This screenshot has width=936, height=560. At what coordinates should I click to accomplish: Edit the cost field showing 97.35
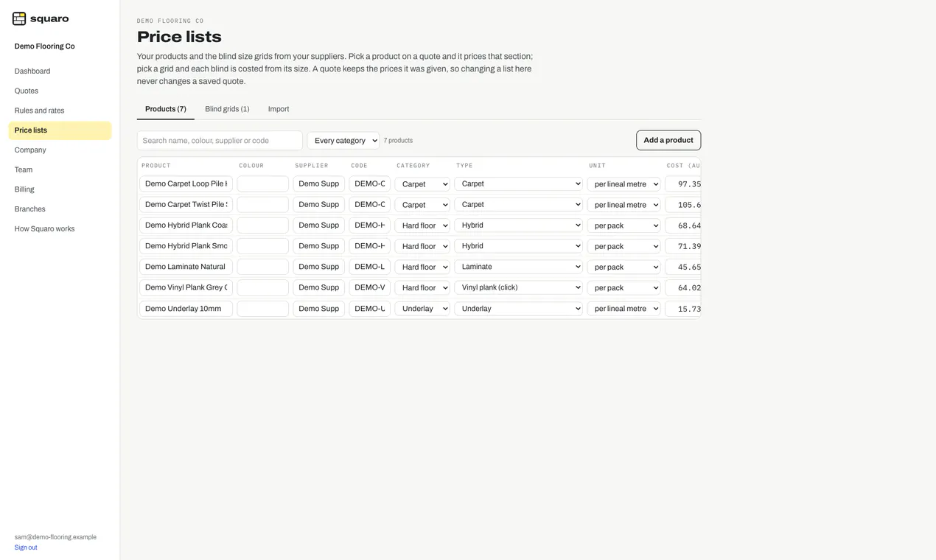pos(683,184)
